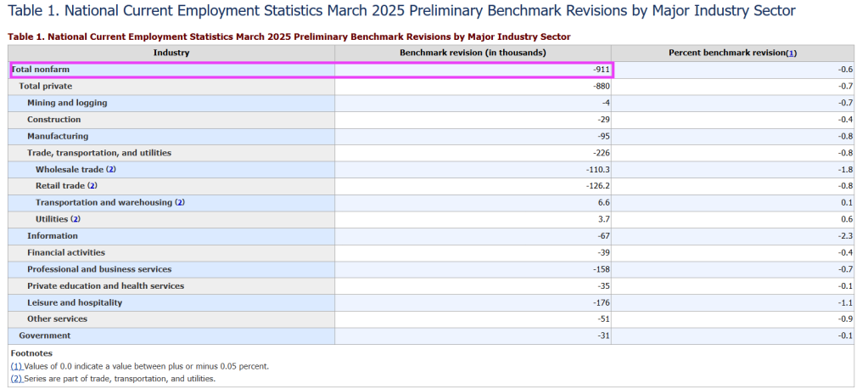Viewport: 868px width, 389px height.
Task: Select the Total private row label
Action: 45,87
